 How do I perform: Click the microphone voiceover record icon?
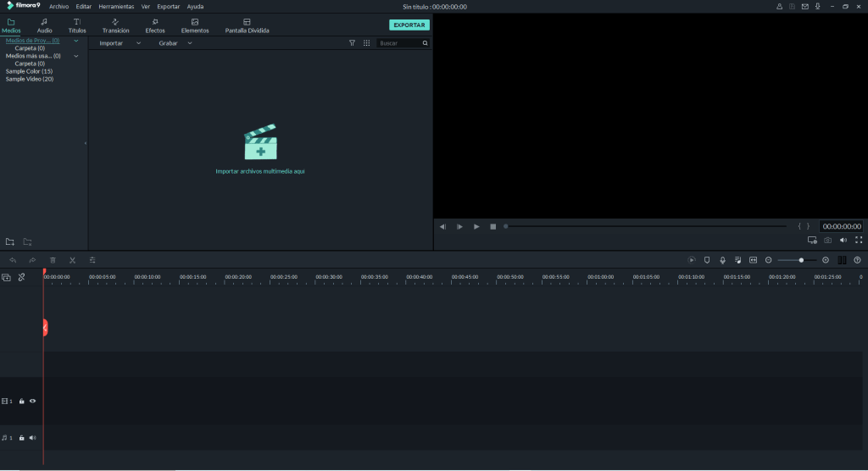[722, 260]
